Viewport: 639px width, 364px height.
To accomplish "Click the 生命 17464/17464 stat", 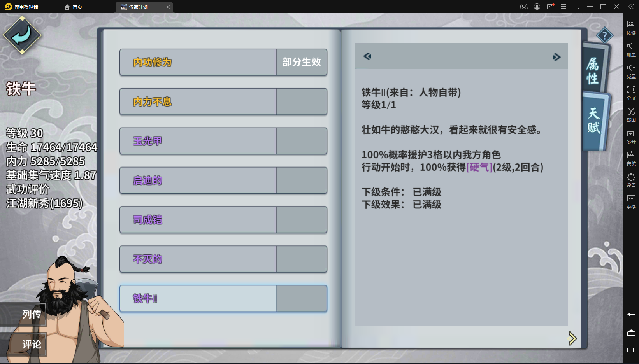I will (x=51, y=147).
